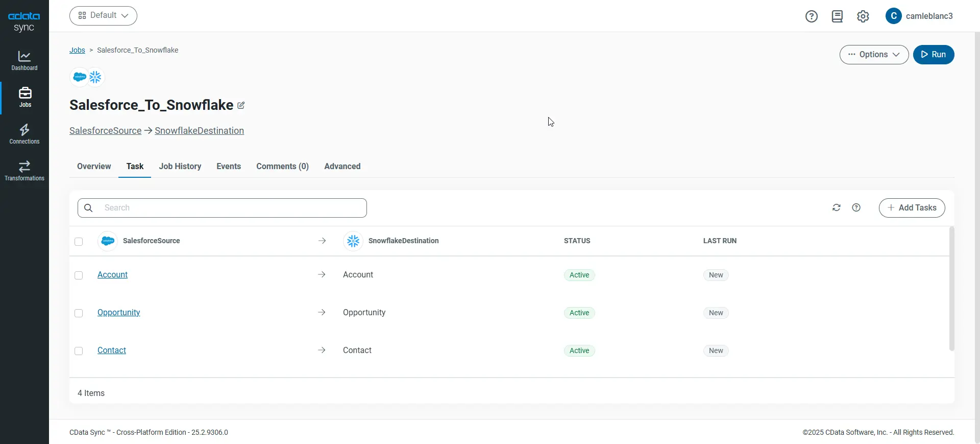Click the task table help icon
Image resolution: width=980 pixels, height=444 pixels.
tap(856, 207)
